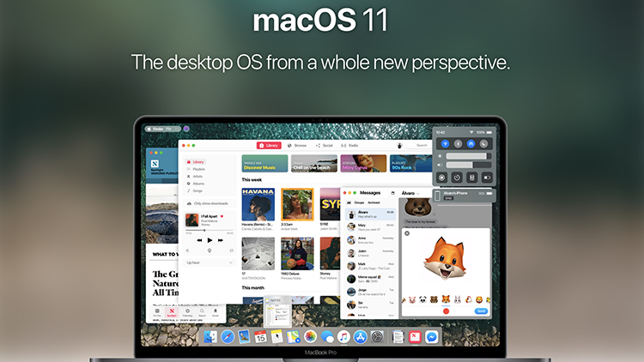This screenshot has width=644, height=362.
Task: Toggle Wi-Fi in Control Center
Action: click(x=445, y=143)
